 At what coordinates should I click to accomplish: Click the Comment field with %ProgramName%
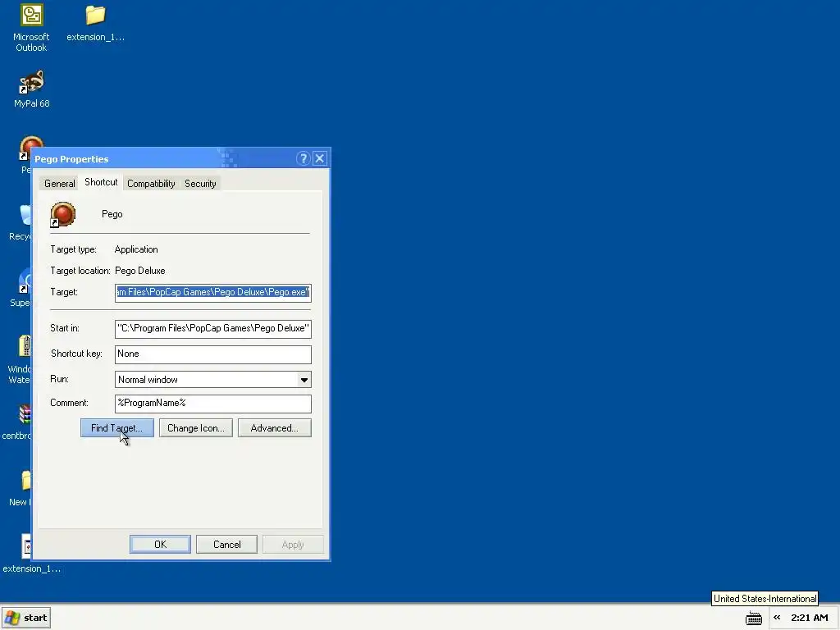coord(213,404)
